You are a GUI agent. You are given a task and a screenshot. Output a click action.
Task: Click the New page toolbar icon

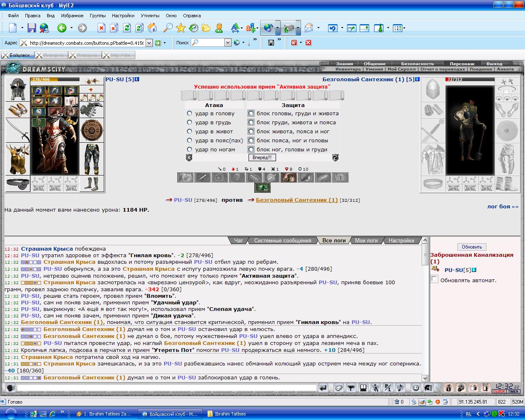click(x=13, y=28)
